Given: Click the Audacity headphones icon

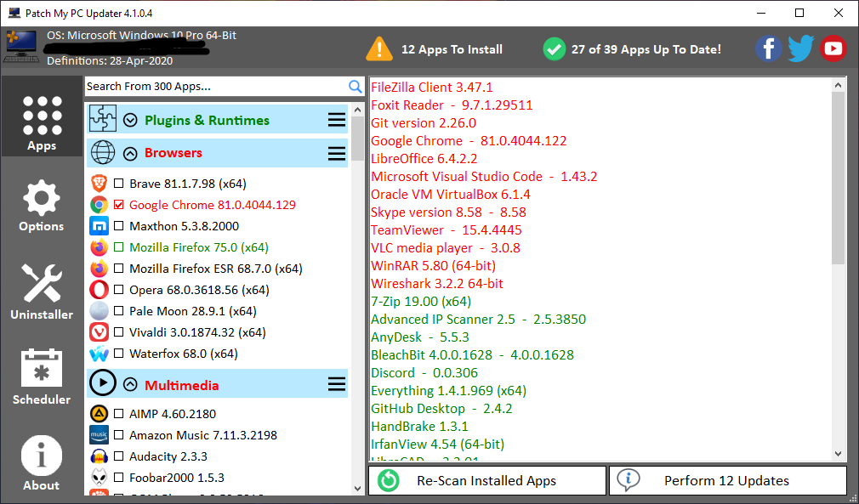Looking at the screenshot, I should pyautogui.click(x=100, y=456).
